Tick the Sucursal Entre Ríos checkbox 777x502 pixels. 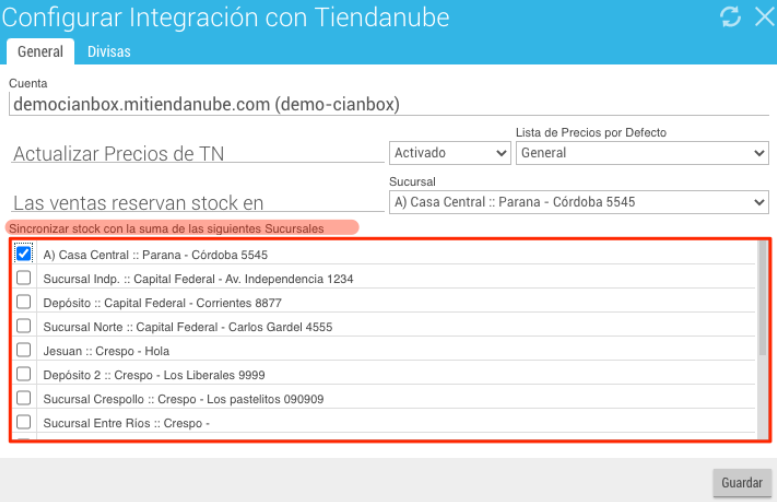23,422
